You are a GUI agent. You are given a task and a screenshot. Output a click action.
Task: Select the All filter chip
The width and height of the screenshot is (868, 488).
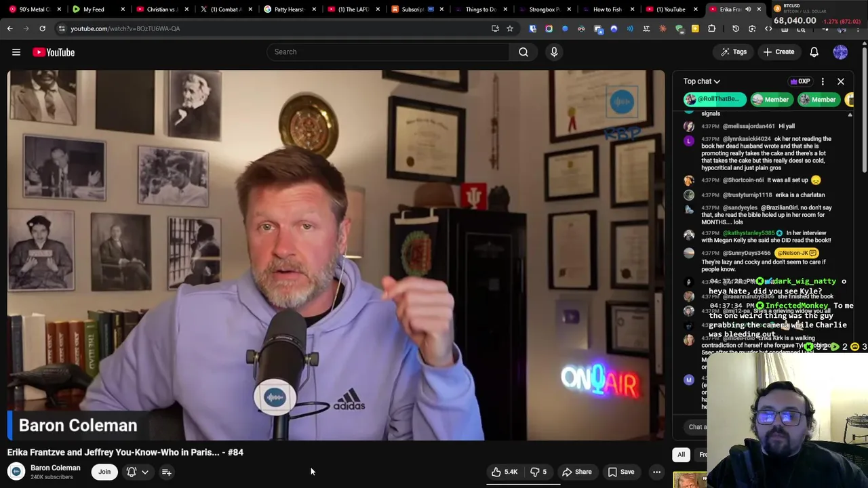click(x=681, y=455)
